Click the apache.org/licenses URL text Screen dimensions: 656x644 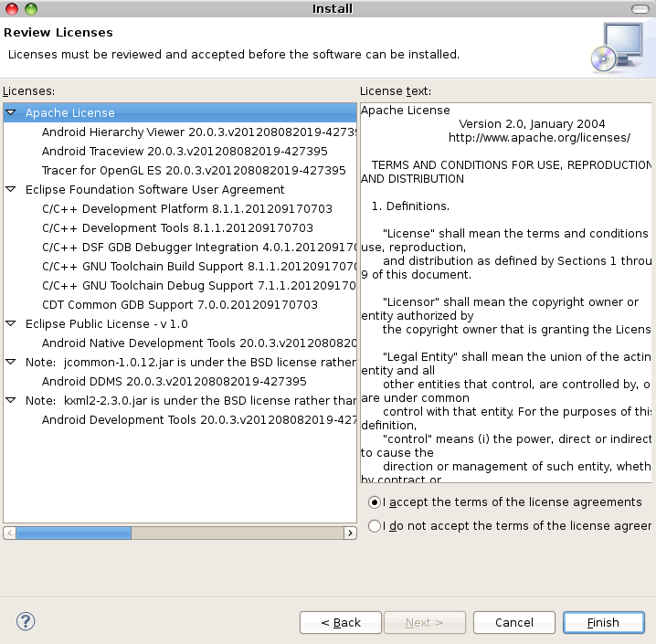[539, 138]
